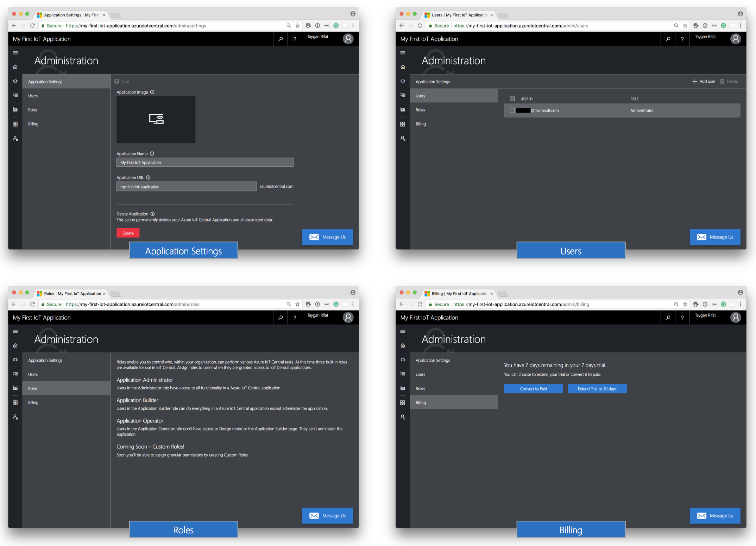Click Administration user icon in Application Settings window sidebar
This screenshot has width=756, height=546.
(15, 138)
